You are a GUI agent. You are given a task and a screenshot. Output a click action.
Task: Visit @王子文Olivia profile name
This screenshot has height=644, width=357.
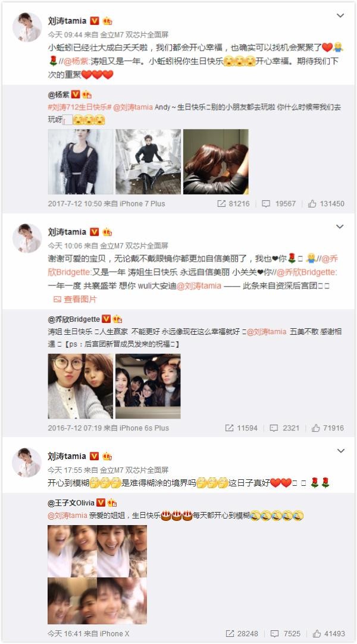coord(71,502)
